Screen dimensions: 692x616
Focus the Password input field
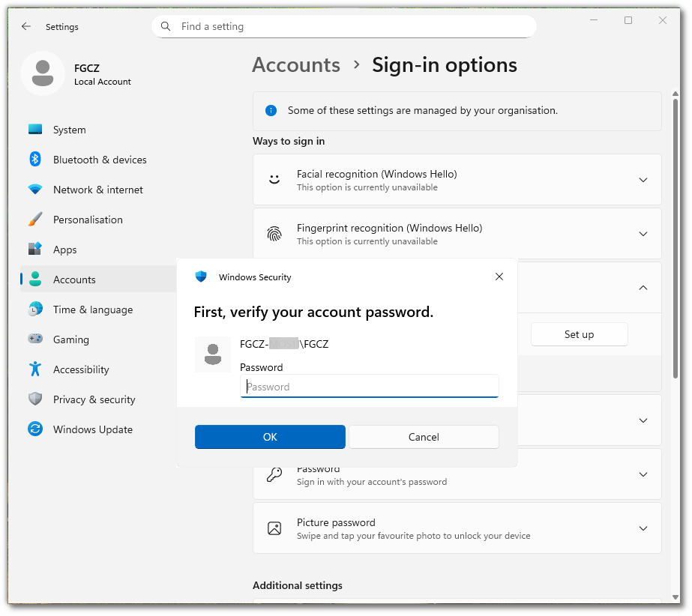[370, 386]
